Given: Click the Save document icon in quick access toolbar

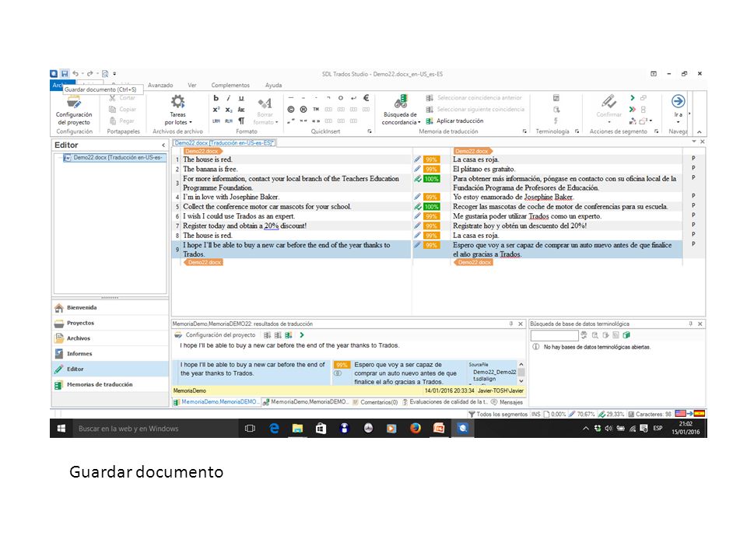Looking at the screenshot, I should coord(65,74).
